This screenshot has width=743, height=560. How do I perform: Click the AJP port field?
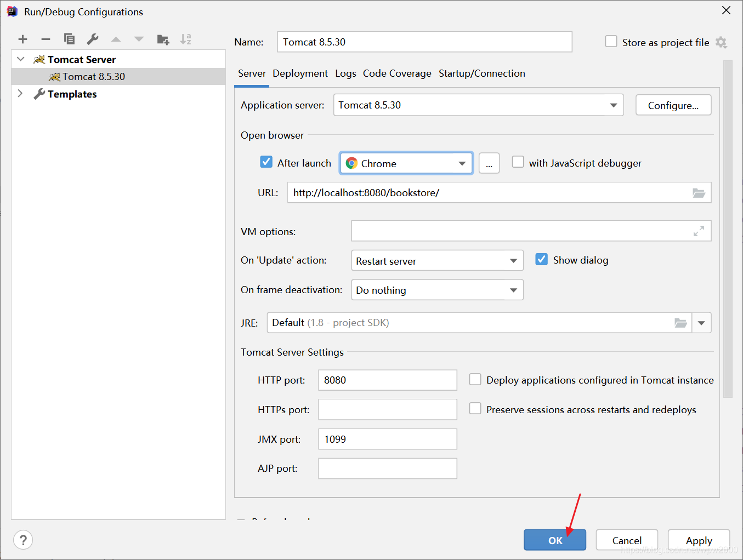click(x=388, y=468)
